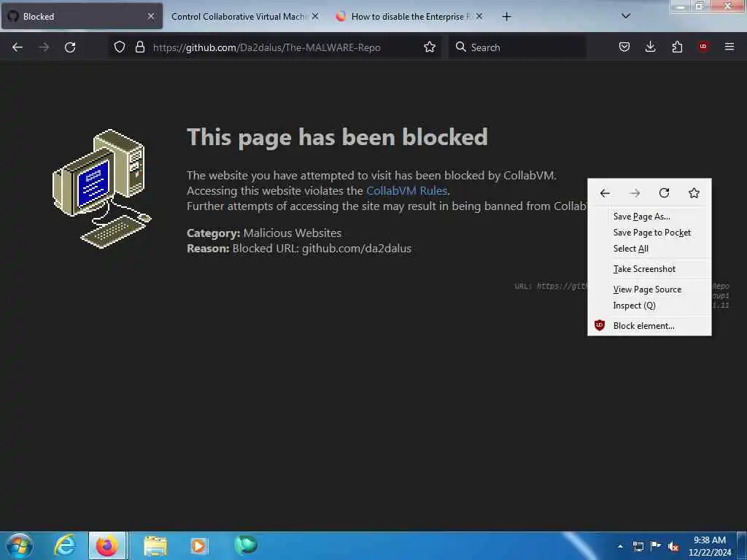
Task: Open the Firefox hamburger application menu
Action: click(729, 47)
